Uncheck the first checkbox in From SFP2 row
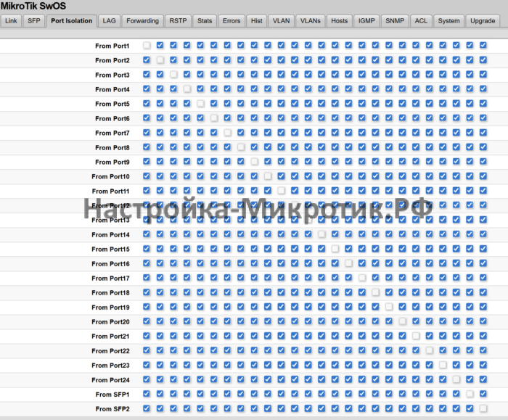Screen dimensions: 508x420 tap(147, 408)
